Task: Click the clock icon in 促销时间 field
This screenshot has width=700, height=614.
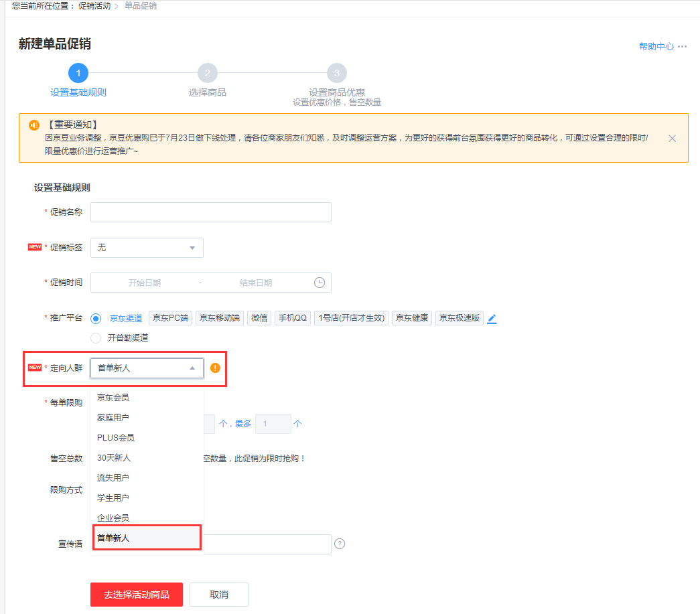Action: tap(320, 283)
